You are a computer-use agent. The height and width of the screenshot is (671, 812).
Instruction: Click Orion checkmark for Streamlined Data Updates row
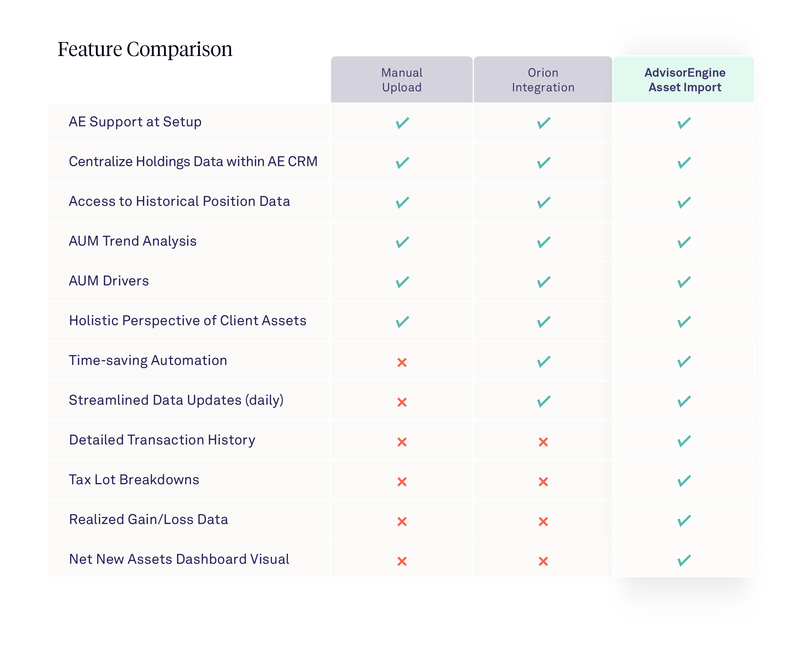543,401
